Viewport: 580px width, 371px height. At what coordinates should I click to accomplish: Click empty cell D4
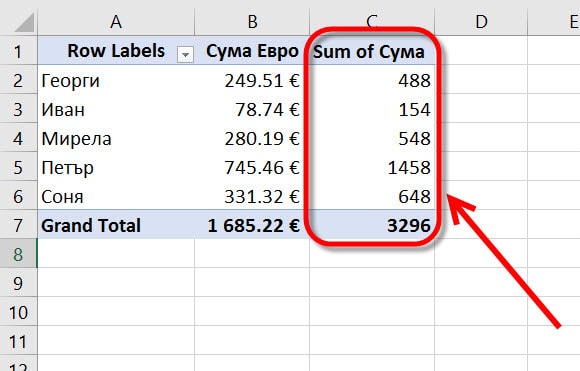481,138
